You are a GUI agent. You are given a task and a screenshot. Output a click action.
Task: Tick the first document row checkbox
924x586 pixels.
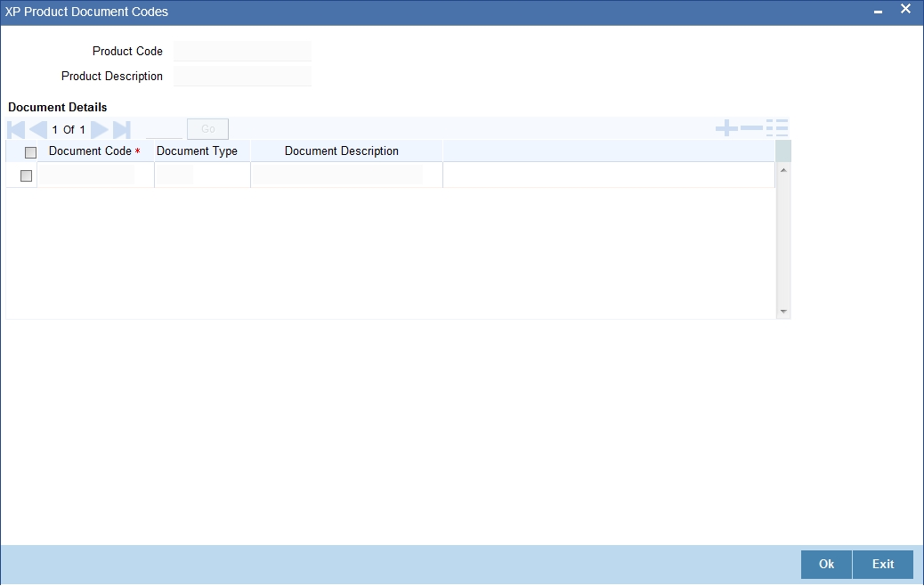tap(26, 175)
